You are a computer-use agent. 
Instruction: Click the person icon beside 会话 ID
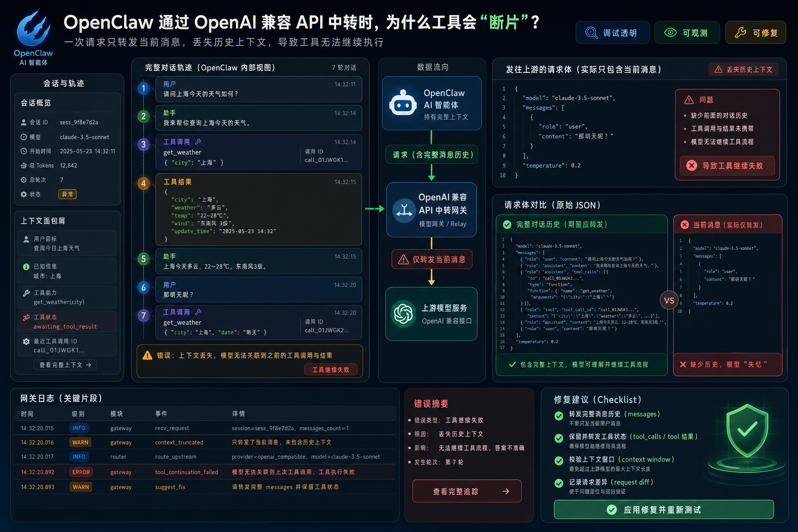[x=23, y=122]
